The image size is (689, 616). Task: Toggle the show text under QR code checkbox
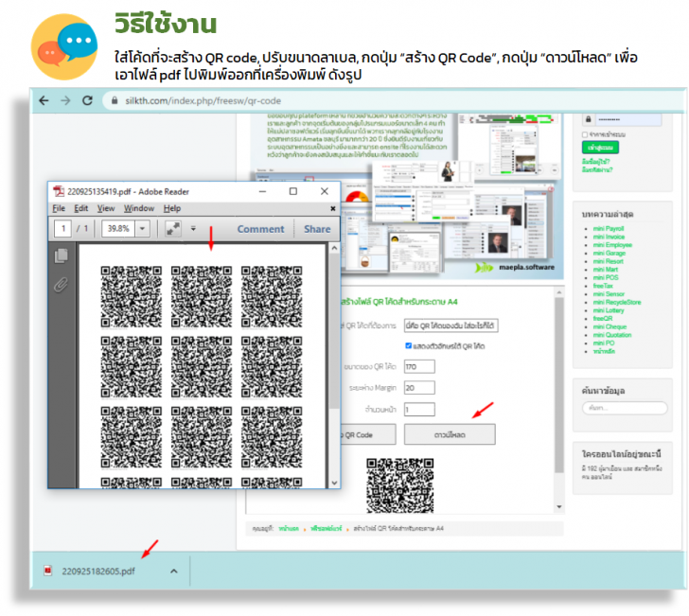point(408,345)
